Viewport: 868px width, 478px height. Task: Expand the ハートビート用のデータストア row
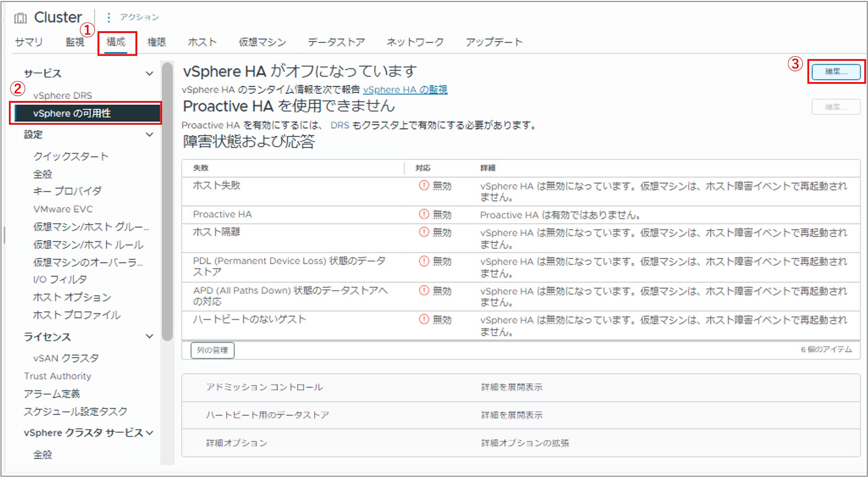[x=521, y=415]
